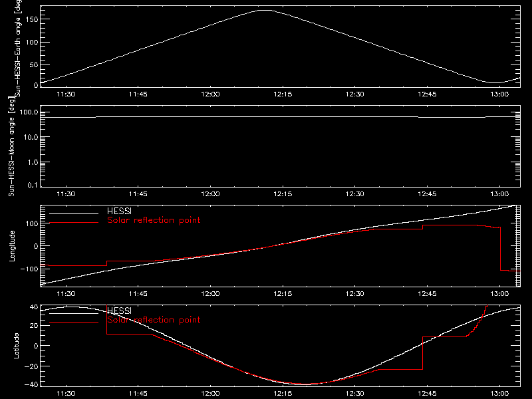
Task: Click 50 tick on Sun-HESSI-Earth angle axis
Action: click(x=34, y=65)
